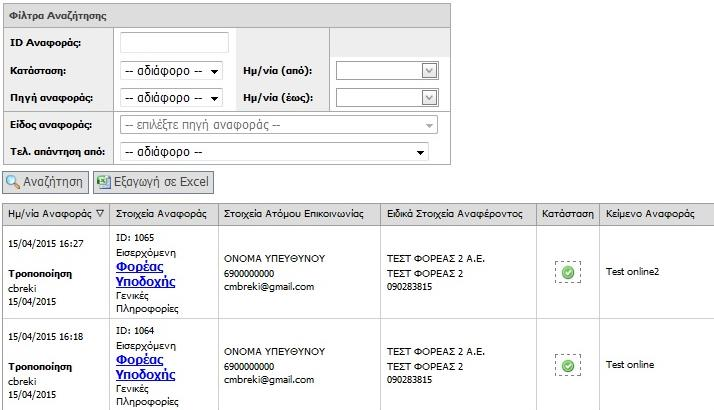
Task: Click the Κείμενο Αναφοράς column header
Action: (657, 214)
